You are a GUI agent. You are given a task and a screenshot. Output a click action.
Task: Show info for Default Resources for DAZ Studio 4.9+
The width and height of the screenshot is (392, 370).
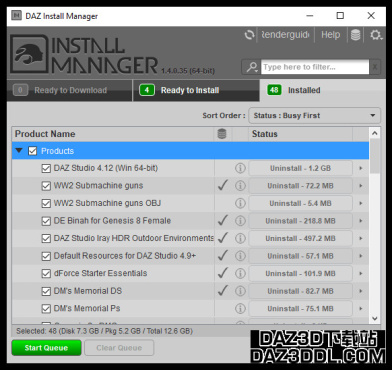coord(240,256)
